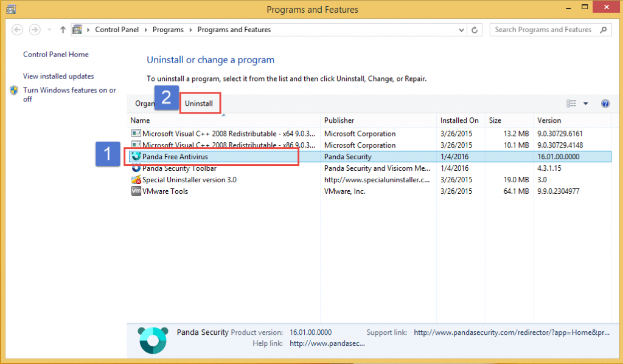Sort by Installed On column header
623x364 pixels.
pyautogui.click(x=461, y=120)
